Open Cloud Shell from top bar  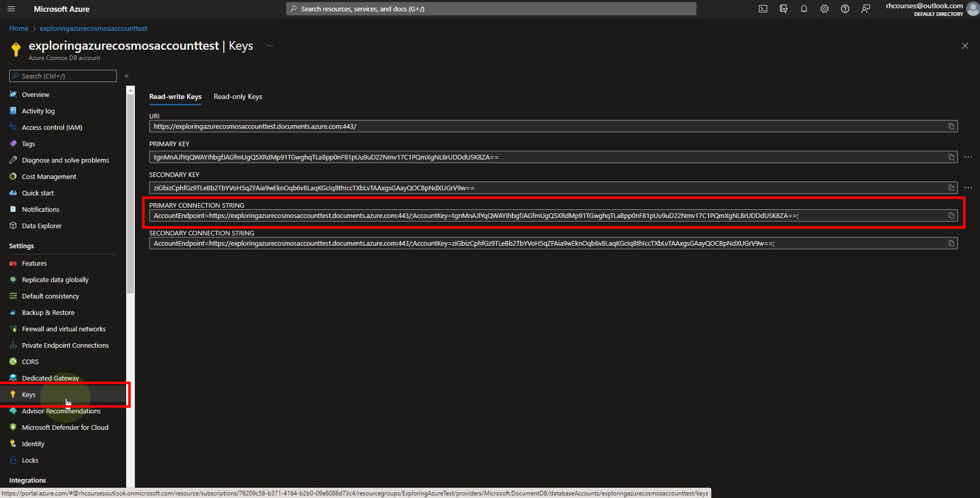pos(763,9)
